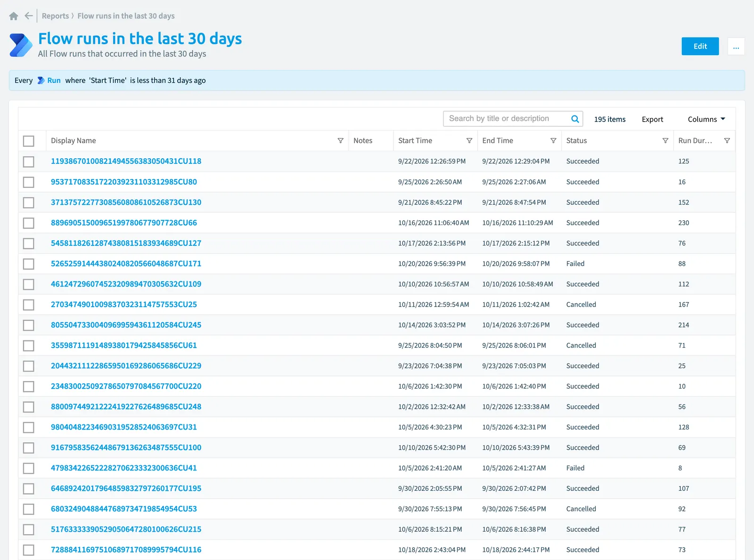The image size is (754, 560).
Task: Click Export
Action: 652,119
